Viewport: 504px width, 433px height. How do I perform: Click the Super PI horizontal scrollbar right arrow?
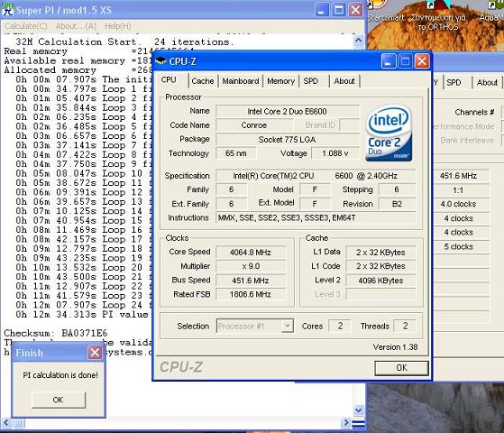coord(346,422)
